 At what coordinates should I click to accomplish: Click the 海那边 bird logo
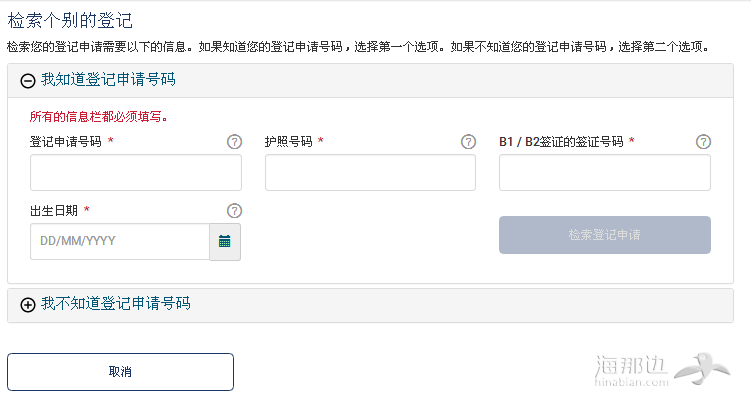coord(702,368)
